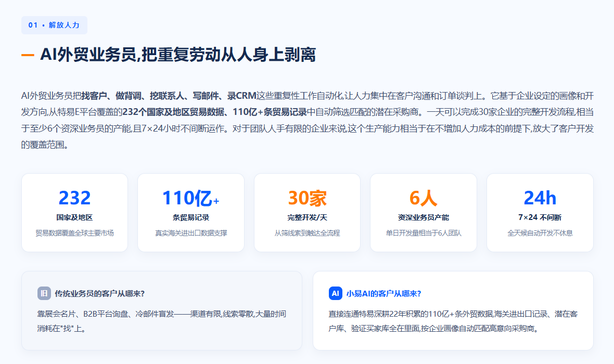Click the title 小易AI的客户从哪来?
The width and height of the screenshot is (614, 364).
[x=384, y=294]
